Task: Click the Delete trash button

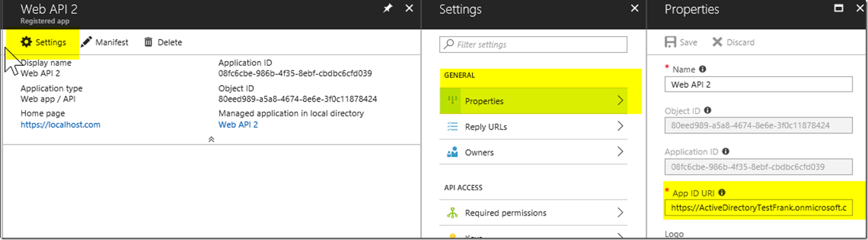Action: [163, 42]
